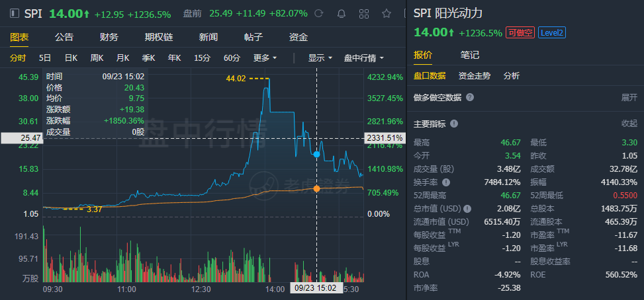Open the 更多 timeframe dropdown
Screen dimensions: 644x300
(x=265, y=58)
